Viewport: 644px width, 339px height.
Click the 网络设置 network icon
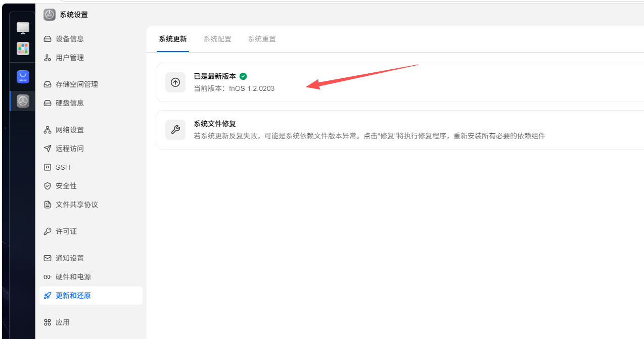click(x=48, y=130)
